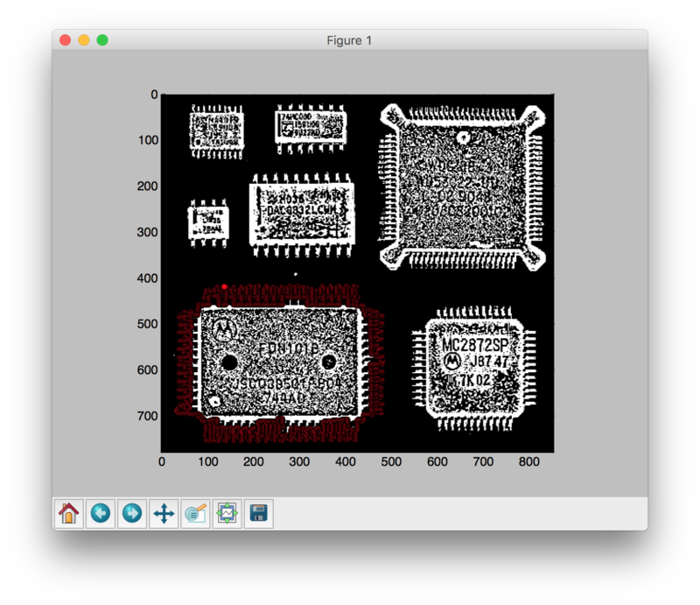Viewport: 700px width, 605px height.
Task: Click the DAC0832LCWM chip in the plot
Action: tap(302, 215)
